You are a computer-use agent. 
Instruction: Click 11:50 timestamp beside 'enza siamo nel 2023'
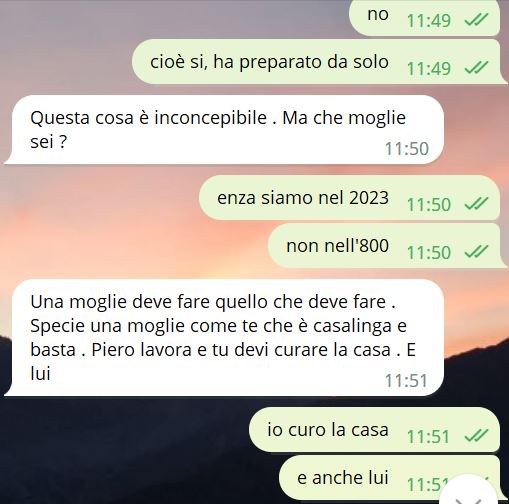click(429, 205)
